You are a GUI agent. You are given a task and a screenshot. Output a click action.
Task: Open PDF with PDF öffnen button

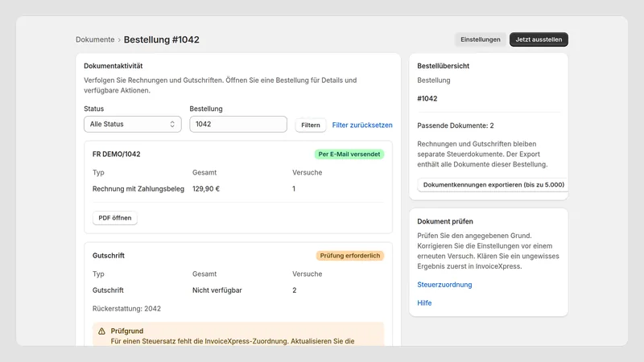tap(115, 218)
